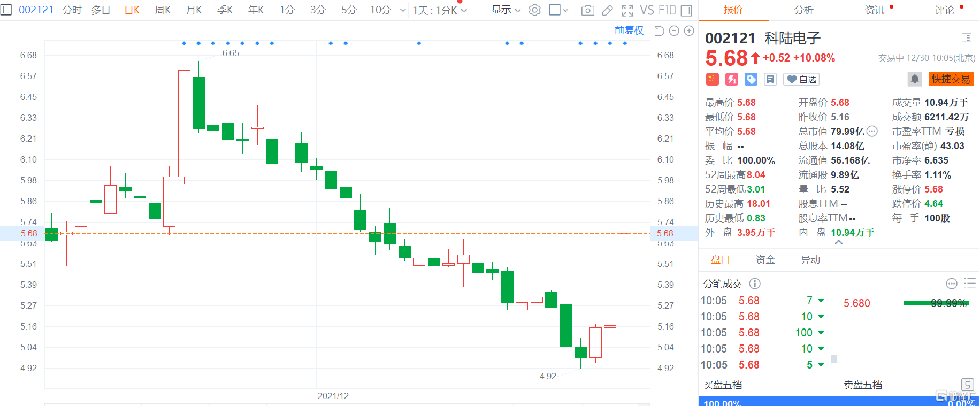The width and height of the screenshot is (980, 406).
Task: Open the 资金 tab
Action: (x=765, y=260)
